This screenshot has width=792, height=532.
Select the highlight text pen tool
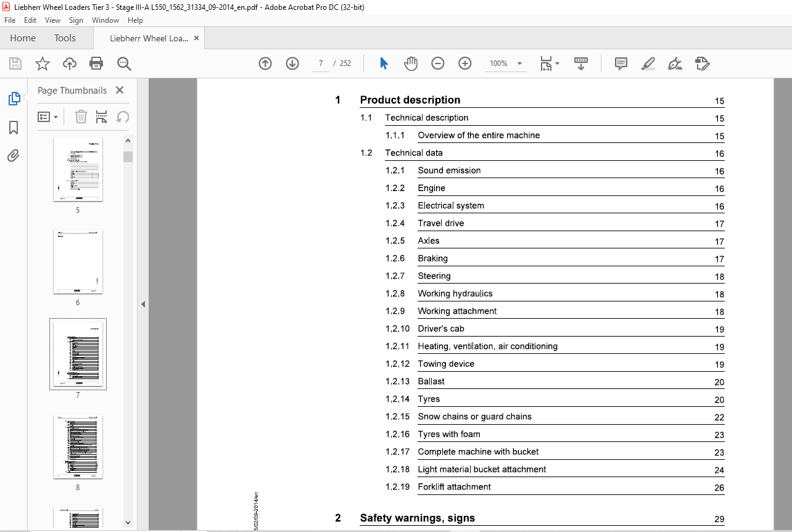click(x=648, y=63)
